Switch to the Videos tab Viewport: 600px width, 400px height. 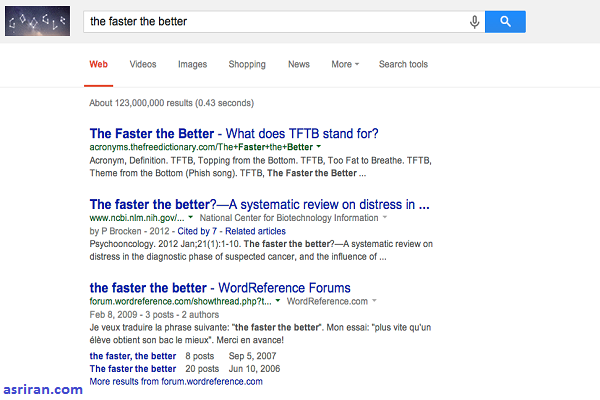tap(143, 65)
